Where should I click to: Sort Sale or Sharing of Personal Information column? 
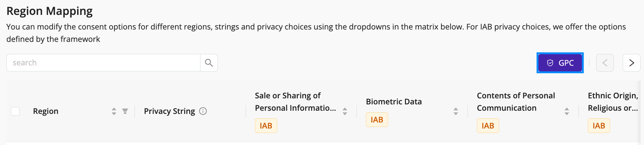coord(345,111)
